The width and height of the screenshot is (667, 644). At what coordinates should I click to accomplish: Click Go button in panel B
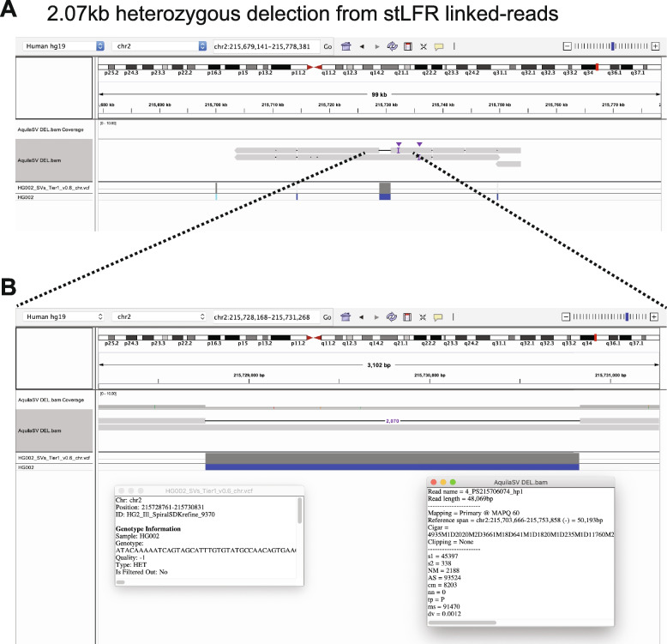327,317
